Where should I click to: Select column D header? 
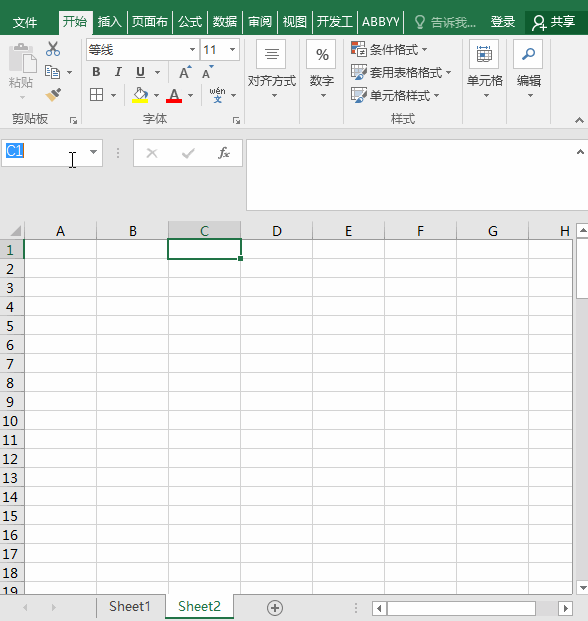(276, 231)
